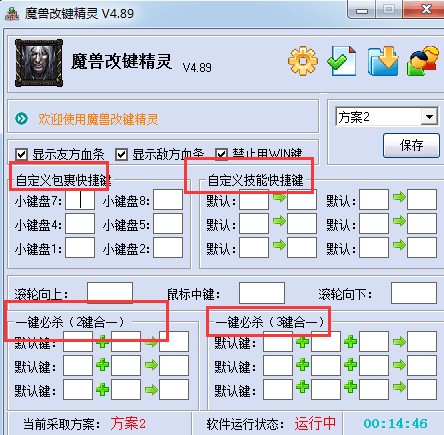The image size is (444, 435).
Task: Open the users contact icon
Action: click(423, 61)
